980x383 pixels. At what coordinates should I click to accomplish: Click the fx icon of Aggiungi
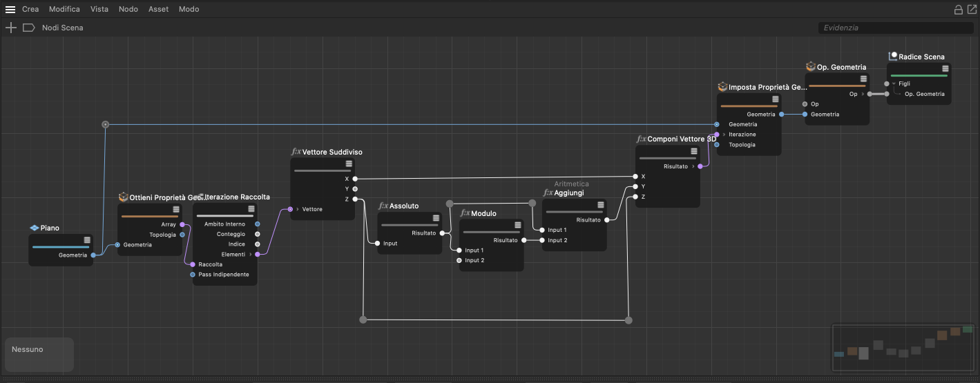[x=548, y=193]
